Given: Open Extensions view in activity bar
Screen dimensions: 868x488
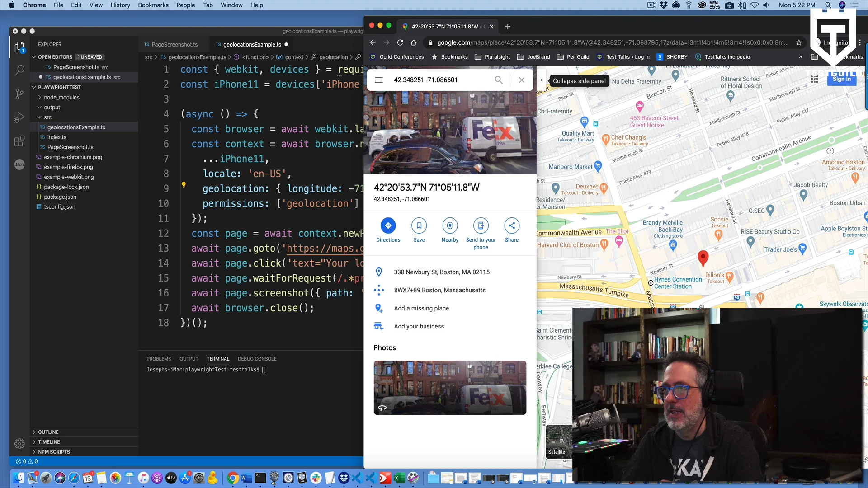Looking at the screenshot, I should point(19,141).
